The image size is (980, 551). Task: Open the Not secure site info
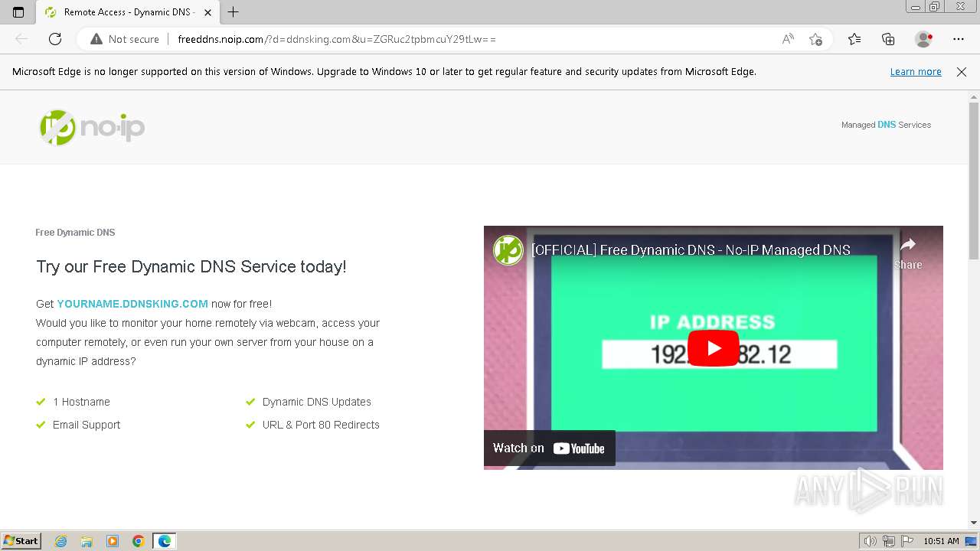tap(125, 39)
